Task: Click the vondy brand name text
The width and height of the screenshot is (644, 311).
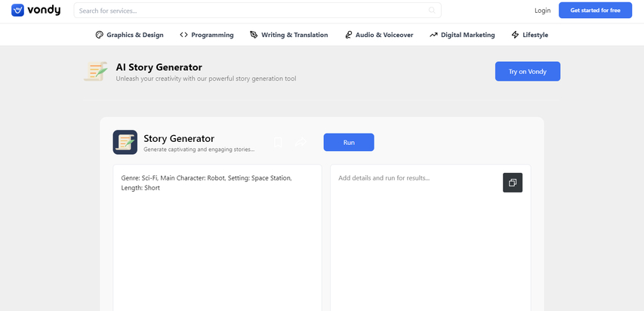Action: (44, 11)
